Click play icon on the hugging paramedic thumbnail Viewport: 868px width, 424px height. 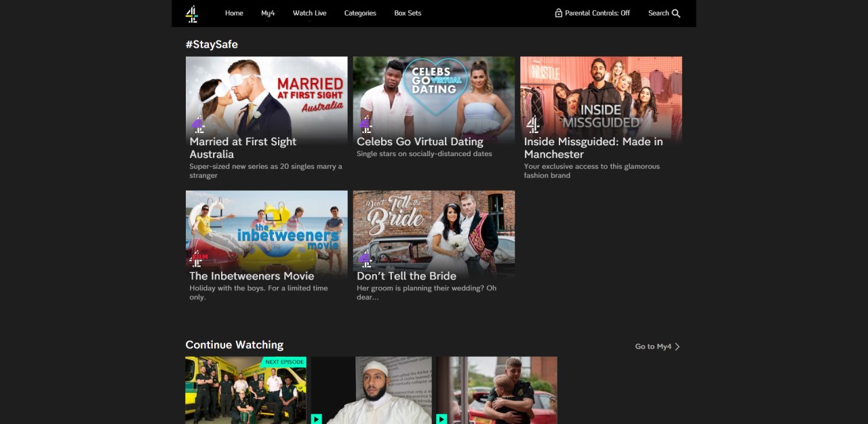441,419
